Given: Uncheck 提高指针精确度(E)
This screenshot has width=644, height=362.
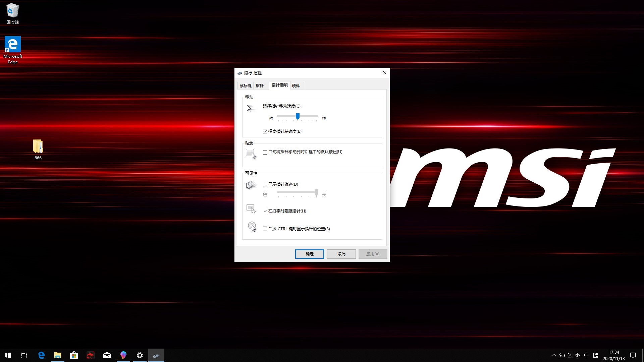Looking at the screenshot, I should pyautogui.click(x=282, y=131).
